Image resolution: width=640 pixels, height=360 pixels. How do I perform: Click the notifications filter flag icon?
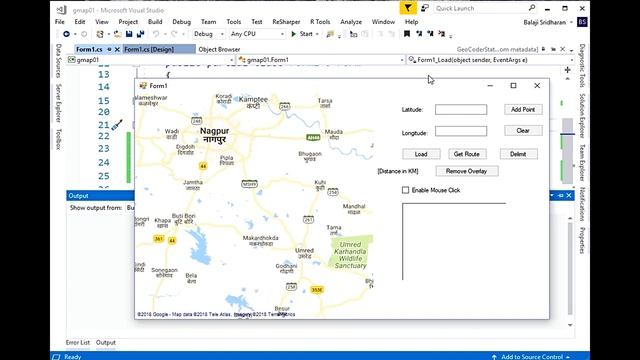pyautogui.click(x=408, y=8)
